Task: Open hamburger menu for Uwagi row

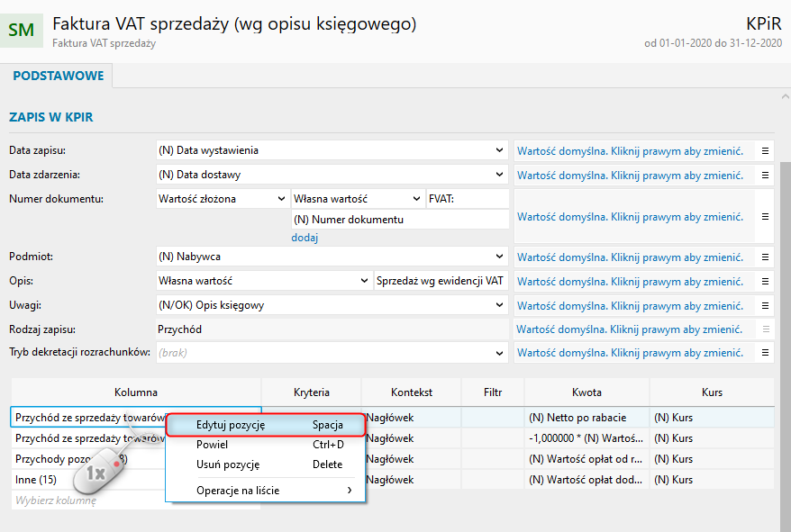Action: click(x=765, y=305)
